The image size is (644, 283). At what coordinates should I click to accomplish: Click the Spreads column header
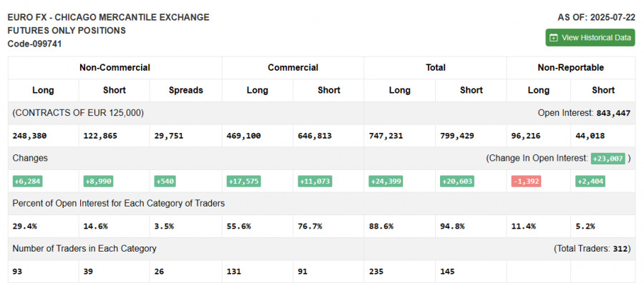coord(185,90)
